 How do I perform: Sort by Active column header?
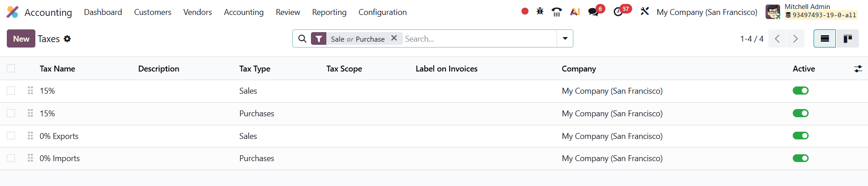[x=804, y=69]
